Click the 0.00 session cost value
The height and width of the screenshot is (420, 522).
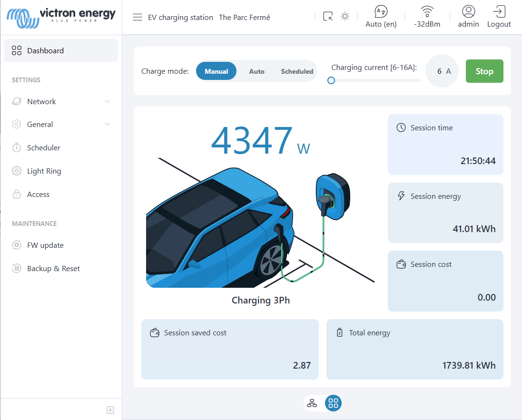pos(487,297)
